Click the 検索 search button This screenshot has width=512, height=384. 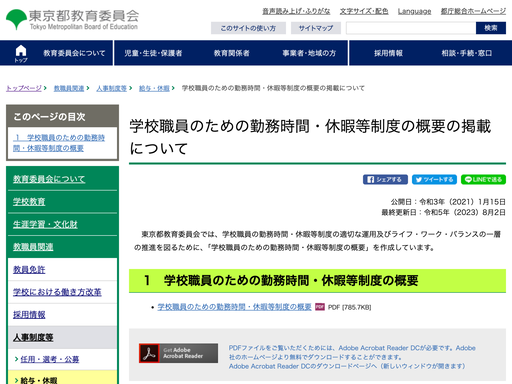click(x=491, y=28)
